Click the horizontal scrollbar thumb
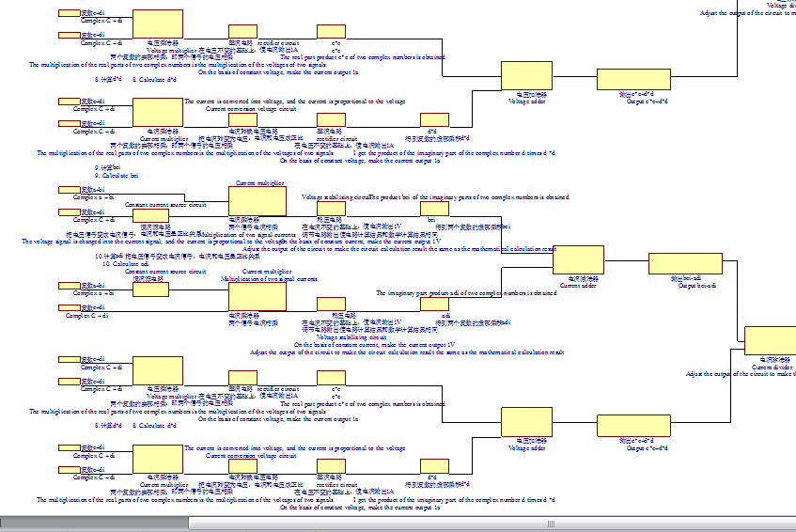796x532 pixels. tap(550, 524)
